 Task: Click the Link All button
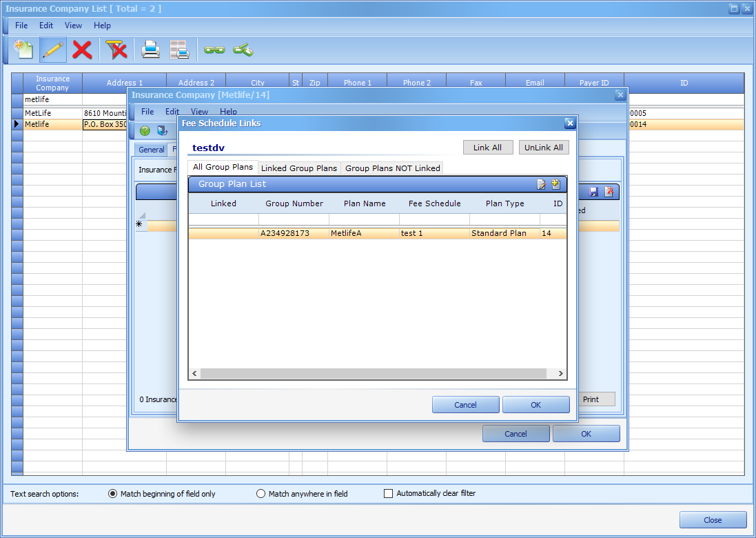point(488,147)
